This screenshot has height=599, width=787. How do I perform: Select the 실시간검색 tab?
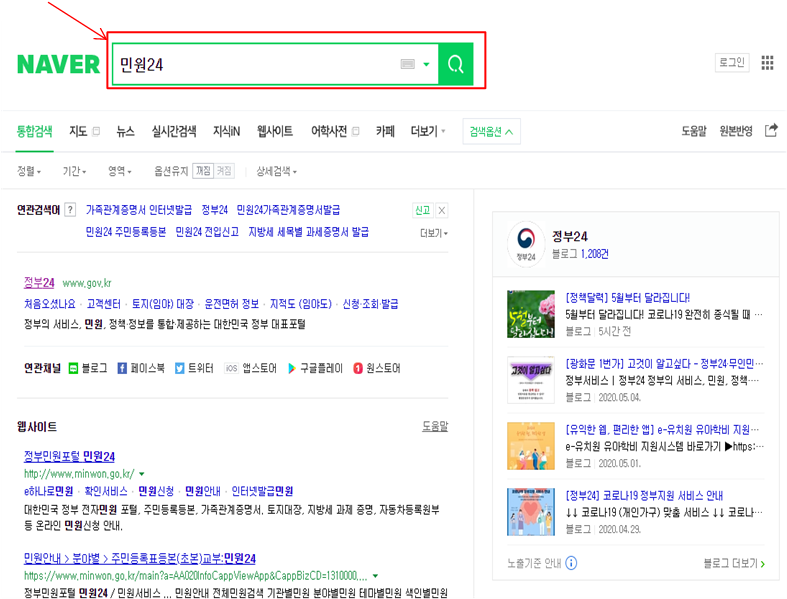point(174,132)
